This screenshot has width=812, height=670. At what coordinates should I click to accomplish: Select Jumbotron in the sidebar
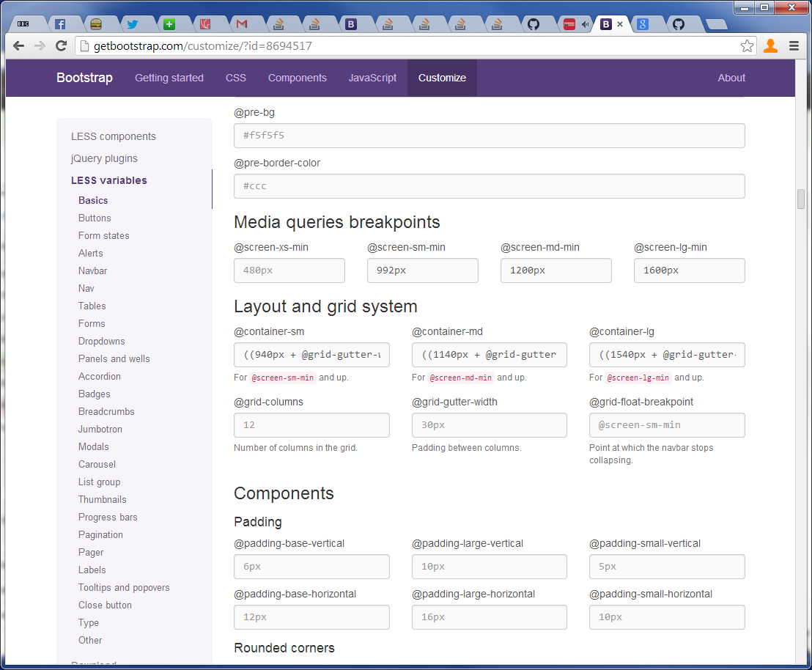tap(100, 430)
